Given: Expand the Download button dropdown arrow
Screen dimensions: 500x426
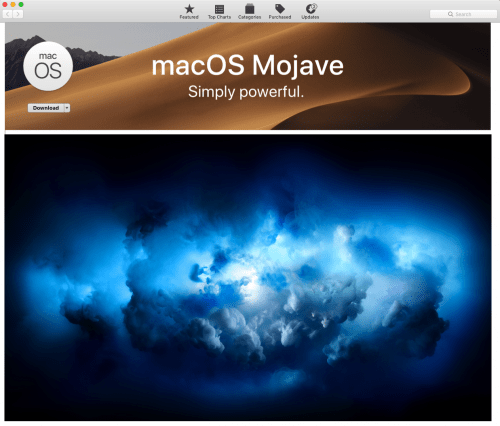Looking at the screenshot, I should point(67,108).
